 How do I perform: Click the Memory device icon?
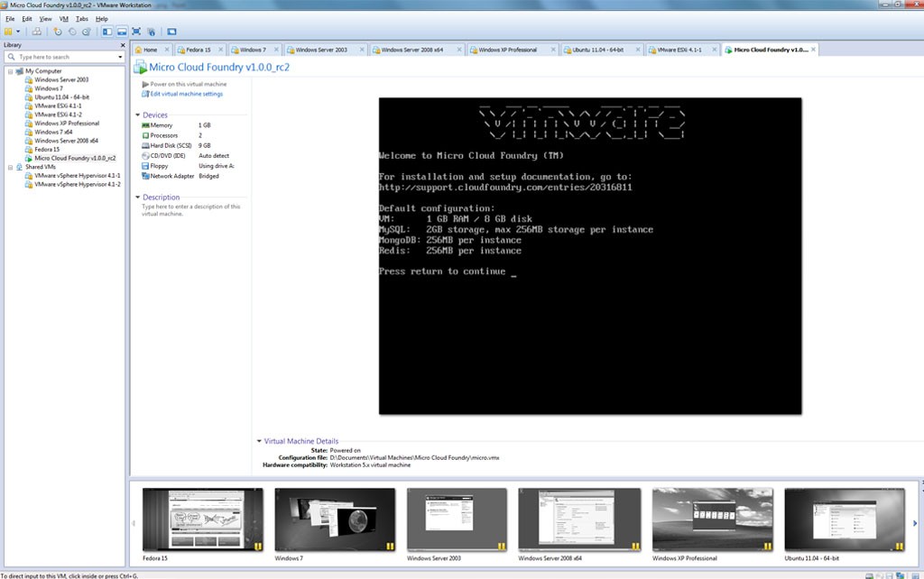click(145, 125)
